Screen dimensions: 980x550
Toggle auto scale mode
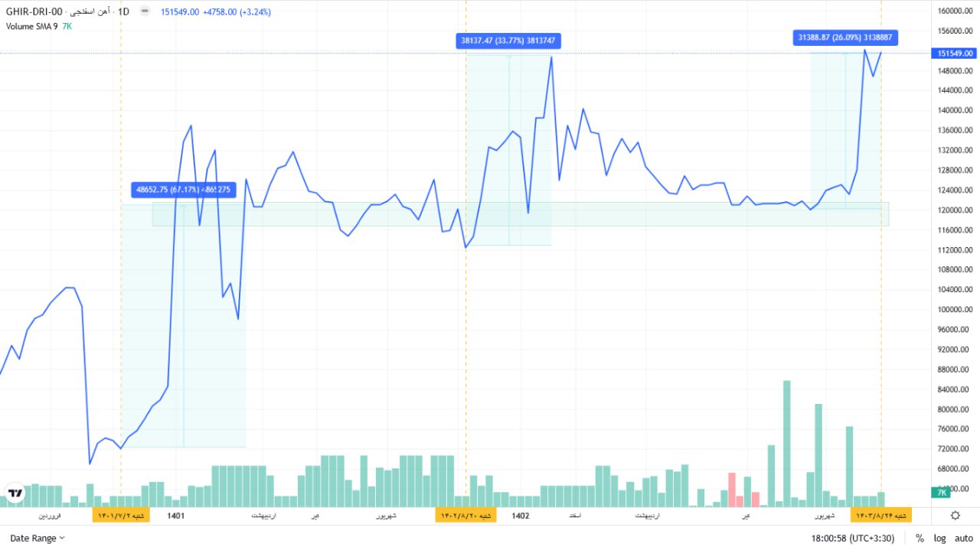(963, 539)
